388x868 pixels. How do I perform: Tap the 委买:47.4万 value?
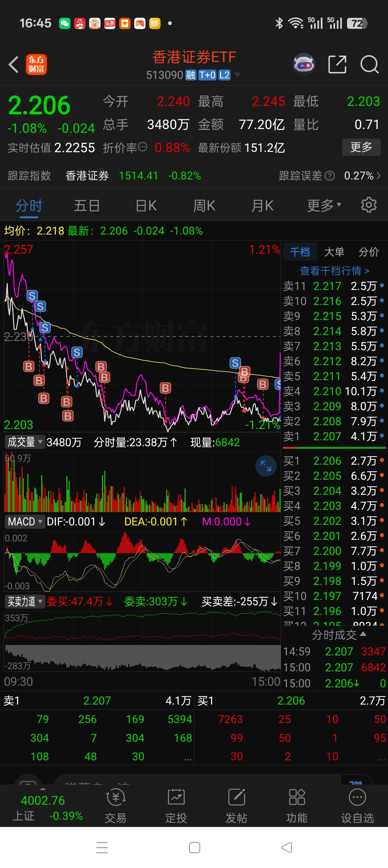tap(79, 602)
